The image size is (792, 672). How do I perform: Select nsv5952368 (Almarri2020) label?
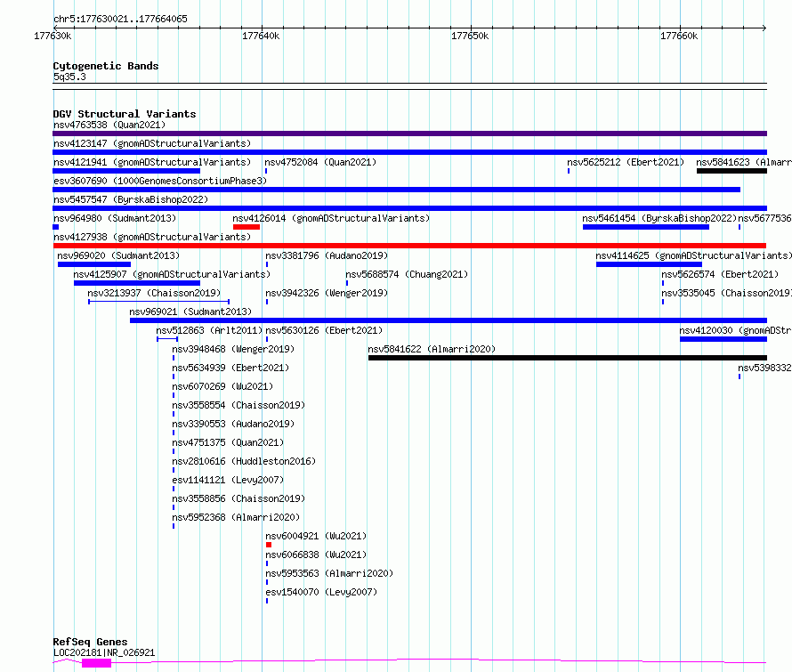pos(236,517)
